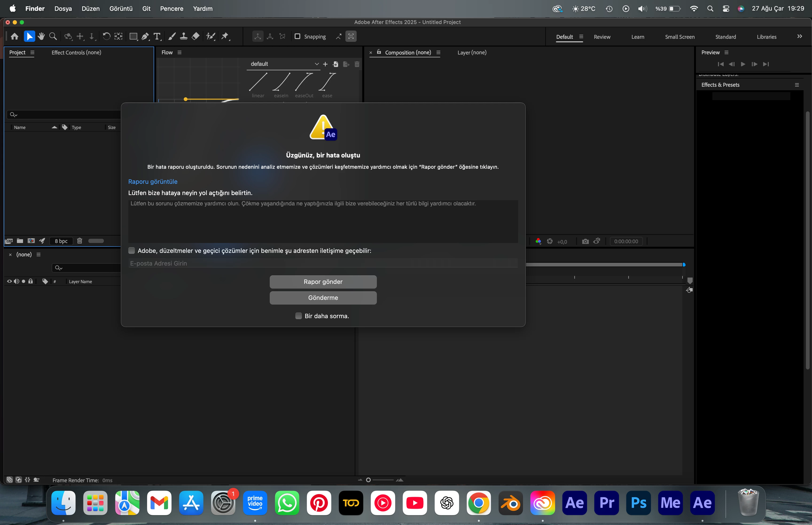The height and width of the screenshot is (525, 812).
Task: Open the Pencere menu
Action: tap(171, 8)
